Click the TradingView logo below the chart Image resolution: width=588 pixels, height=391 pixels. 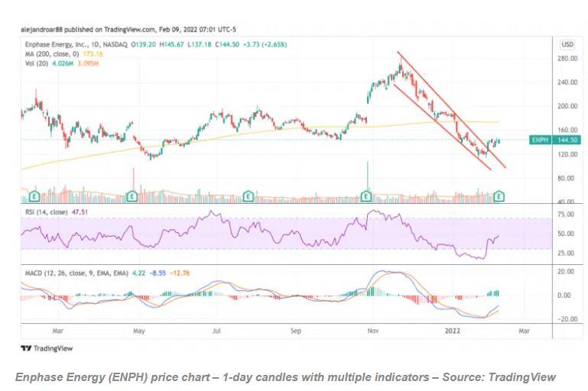click(x=47, y=348)
